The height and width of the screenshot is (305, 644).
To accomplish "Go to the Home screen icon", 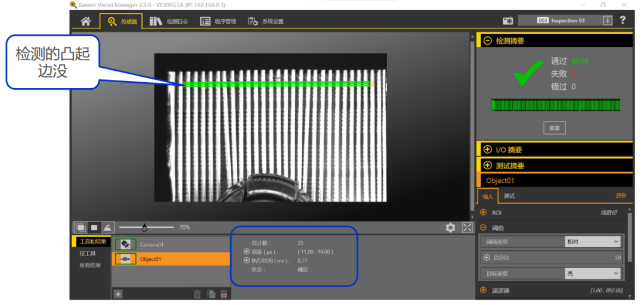I will click(x=85, y=21).
